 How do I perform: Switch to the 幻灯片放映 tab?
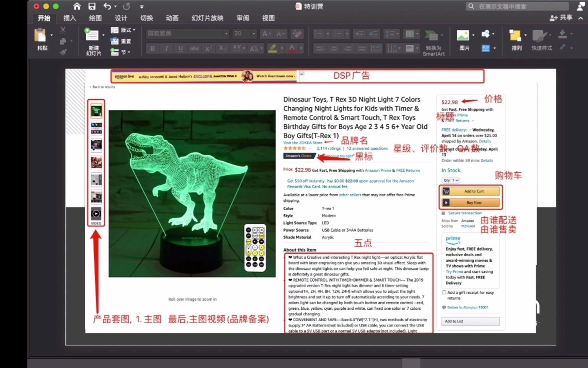(208, 18)
